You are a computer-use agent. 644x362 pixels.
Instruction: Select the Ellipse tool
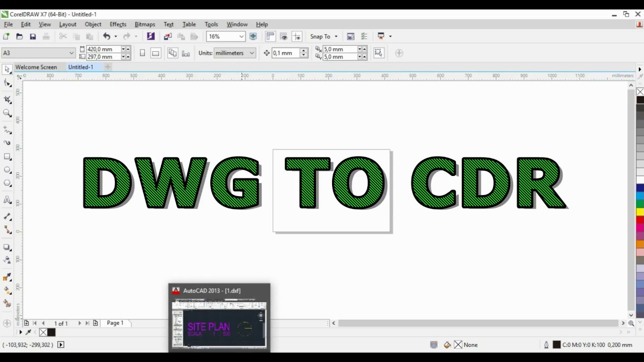click(x=7, y=170)
